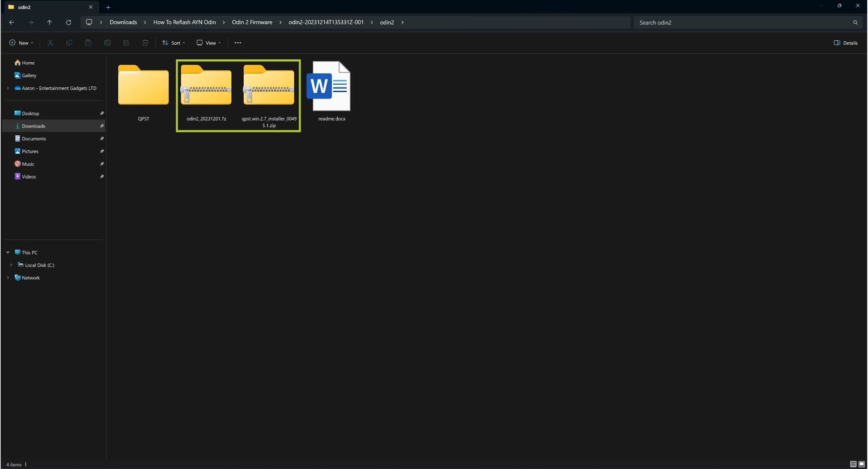Refresh the current folder view

68,22
